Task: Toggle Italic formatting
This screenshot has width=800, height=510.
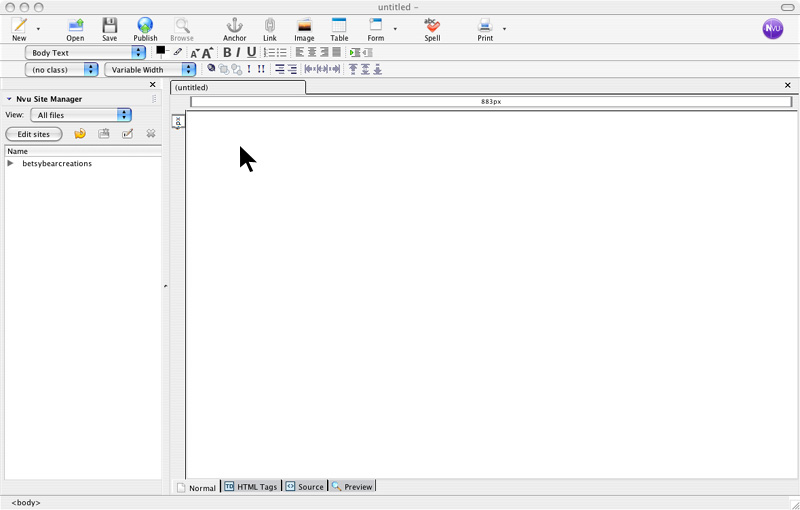Action: coord(238,53)
